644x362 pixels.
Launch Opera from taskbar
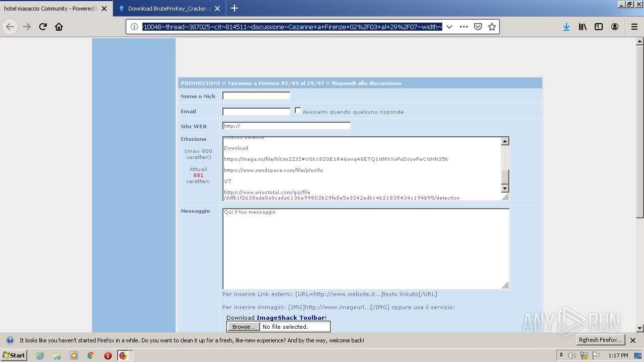(108, 355)
